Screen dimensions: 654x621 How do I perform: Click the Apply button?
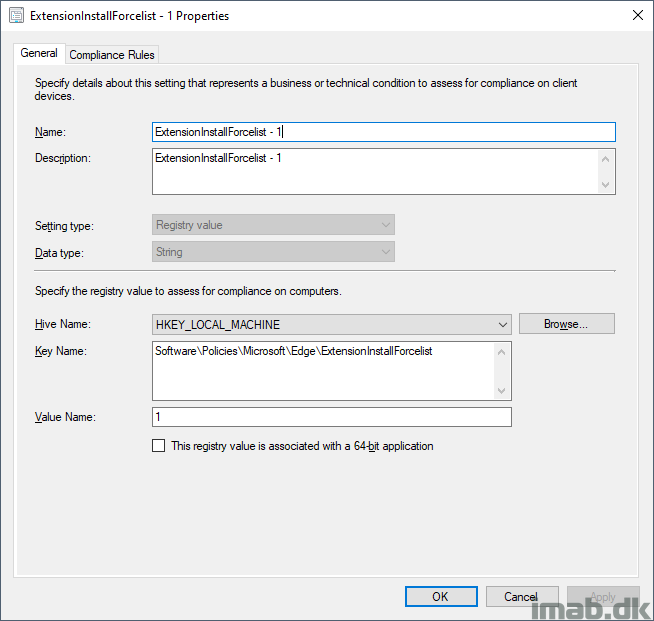[x=603, y=596]
